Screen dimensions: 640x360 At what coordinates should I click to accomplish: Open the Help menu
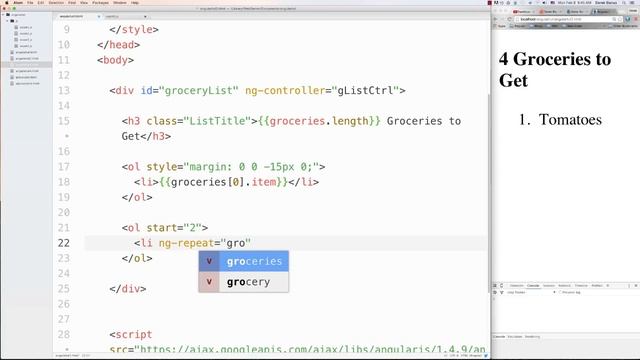pos(135,2)
